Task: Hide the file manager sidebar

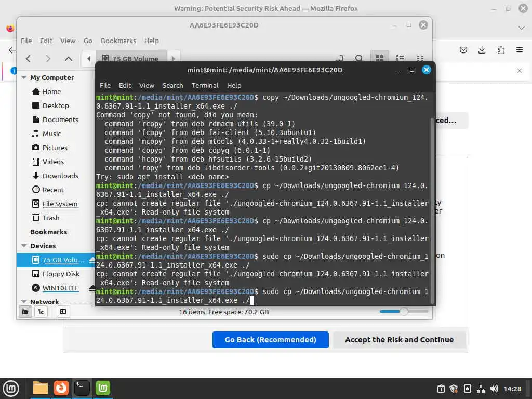Action: (63, 312)
